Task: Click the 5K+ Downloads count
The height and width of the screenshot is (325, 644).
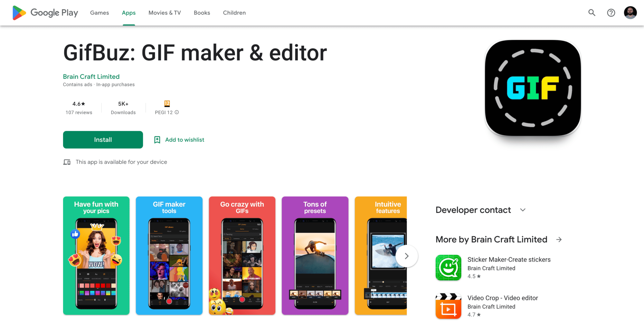Action: coord(123,108)
